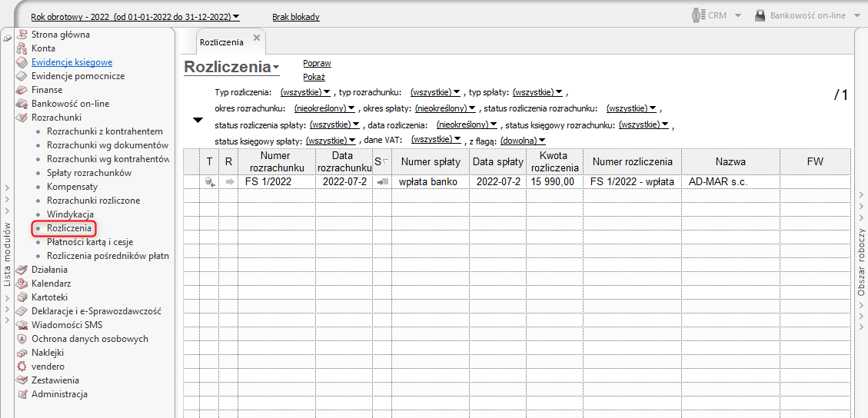Screen dimensions: 868x418
Task: Click the Bankowość on-line lock icon
Action: (760, 15)
